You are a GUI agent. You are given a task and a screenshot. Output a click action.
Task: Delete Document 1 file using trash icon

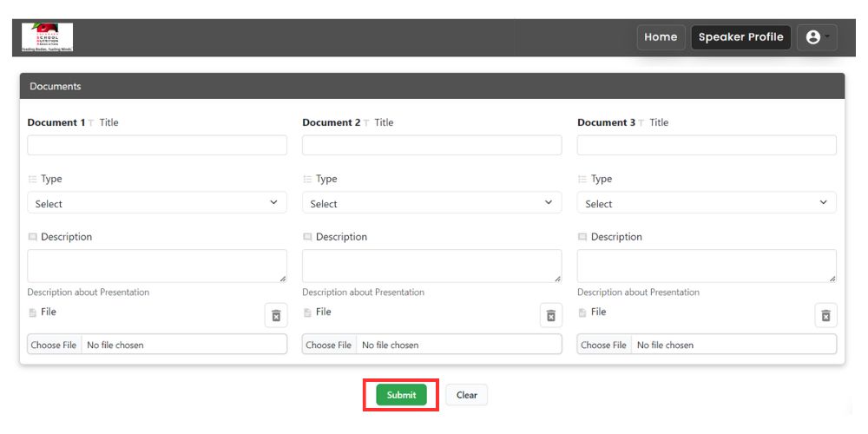(276, 315)
